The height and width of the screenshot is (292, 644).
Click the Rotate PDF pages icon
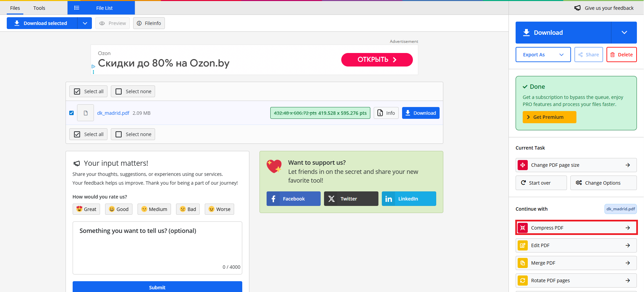tap(523, 281)
